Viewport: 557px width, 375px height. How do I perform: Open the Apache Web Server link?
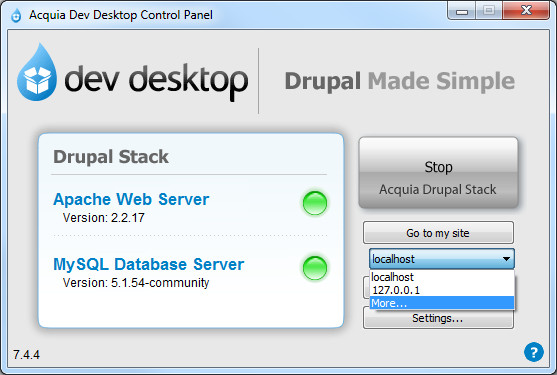coord(131,199)
